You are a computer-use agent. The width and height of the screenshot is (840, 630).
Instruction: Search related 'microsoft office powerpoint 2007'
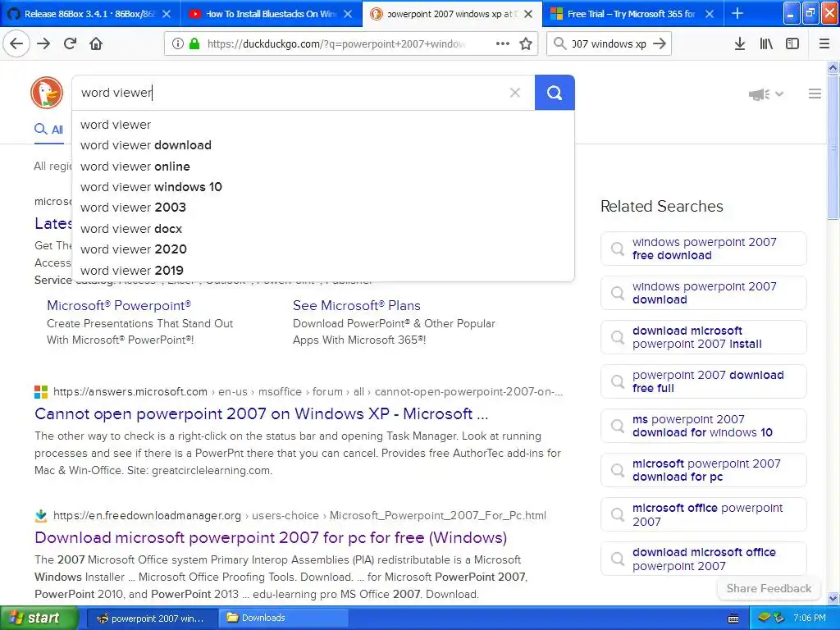tap(703, 515)
